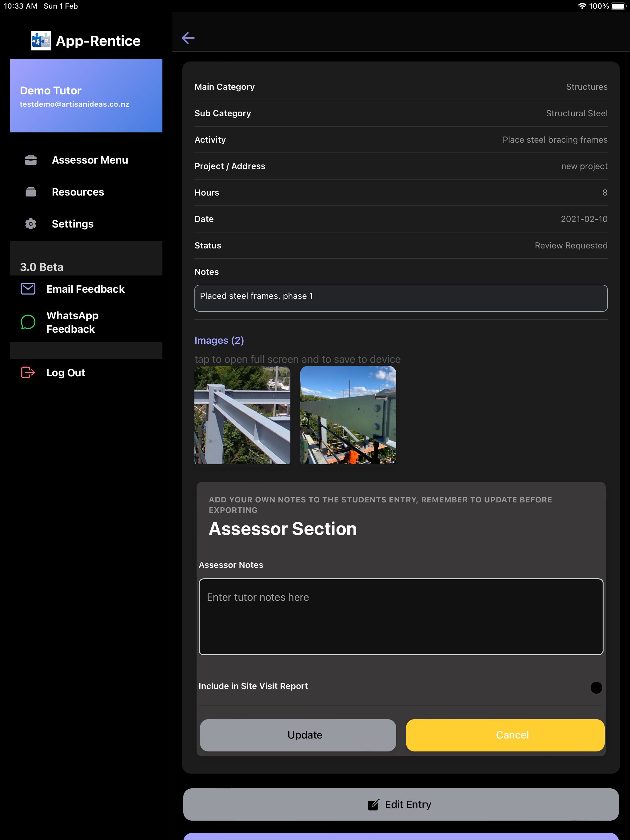Tap the 3.0 Beta version label
Screen dimensions: 630x840
click(x=42, y=267)
